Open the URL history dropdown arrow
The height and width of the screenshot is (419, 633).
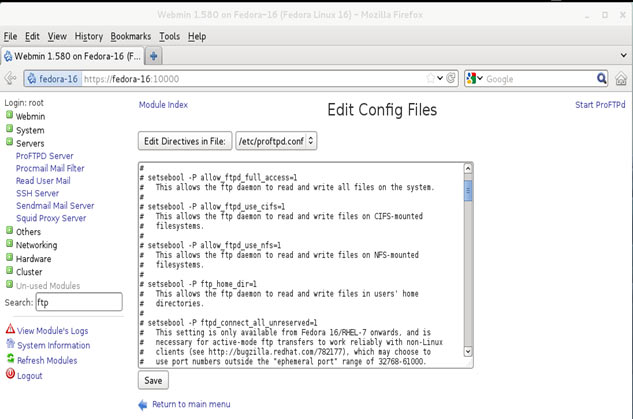pos(440,78)
